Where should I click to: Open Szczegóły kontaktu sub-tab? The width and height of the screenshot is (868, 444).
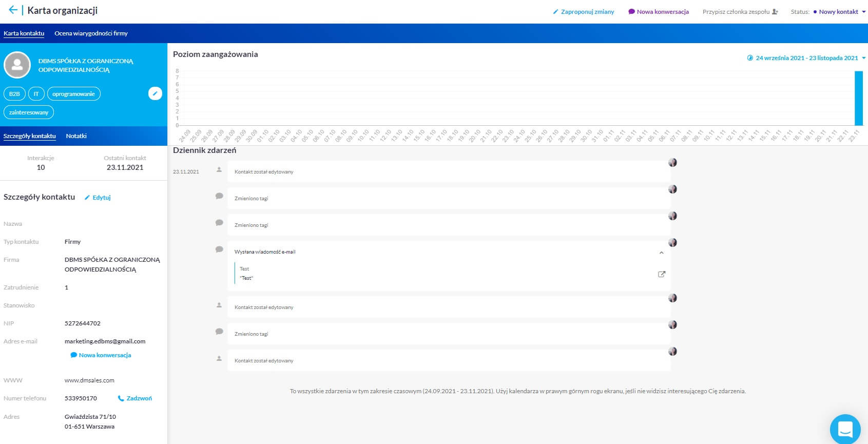30,136
